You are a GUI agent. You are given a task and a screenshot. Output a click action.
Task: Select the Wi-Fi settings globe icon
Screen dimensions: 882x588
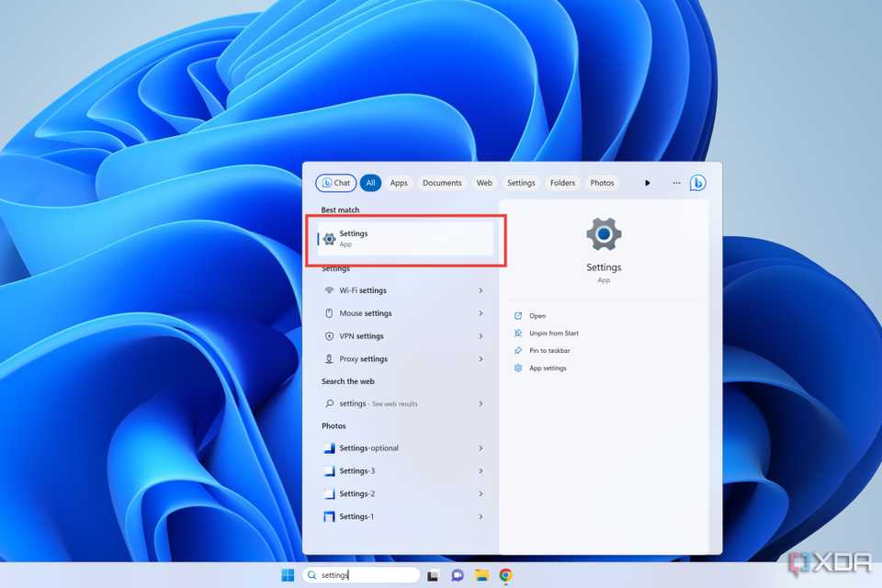pos(331,290)
